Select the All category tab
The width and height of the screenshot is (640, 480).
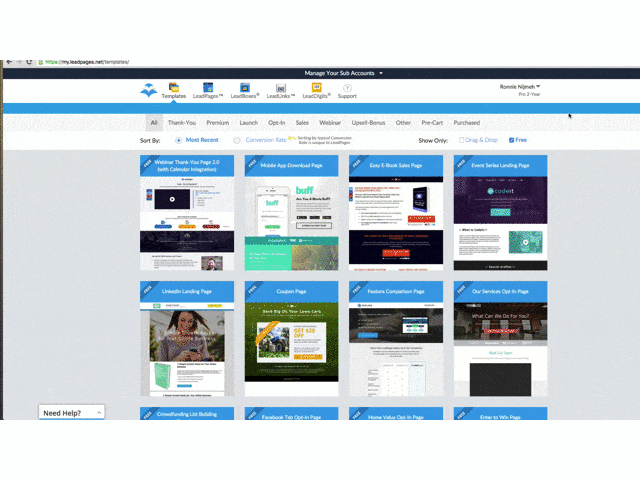[154, 122]
